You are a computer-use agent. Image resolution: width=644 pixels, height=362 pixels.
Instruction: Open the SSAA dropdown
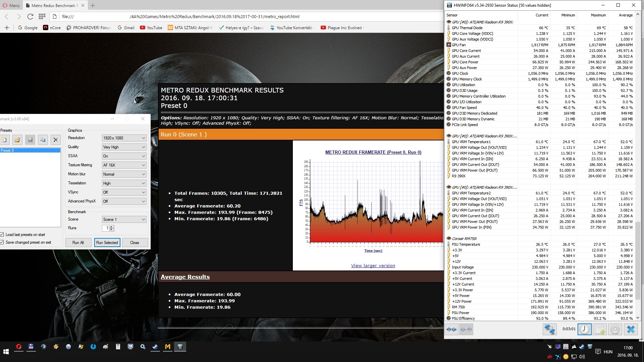(124, 156)
